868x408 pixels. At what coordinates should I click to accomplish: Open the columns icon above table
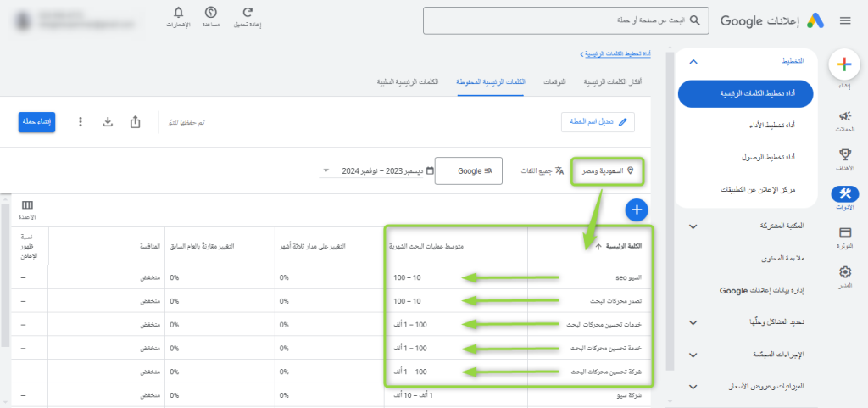tap(28, 206)
